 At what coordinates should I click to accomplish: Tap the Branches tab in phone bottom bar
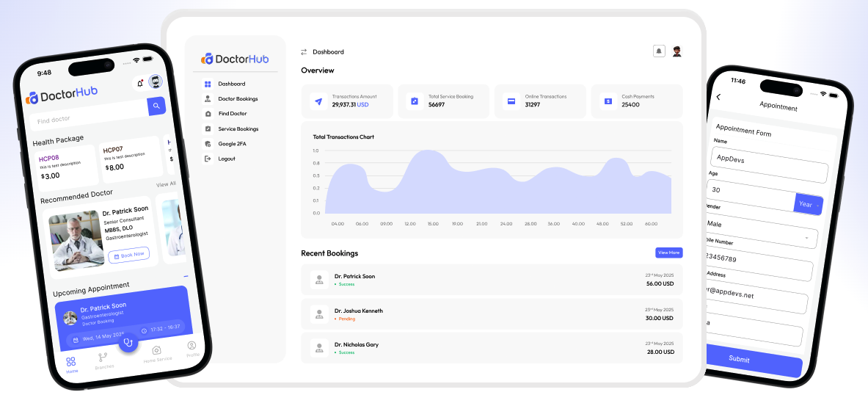point(103,362)
